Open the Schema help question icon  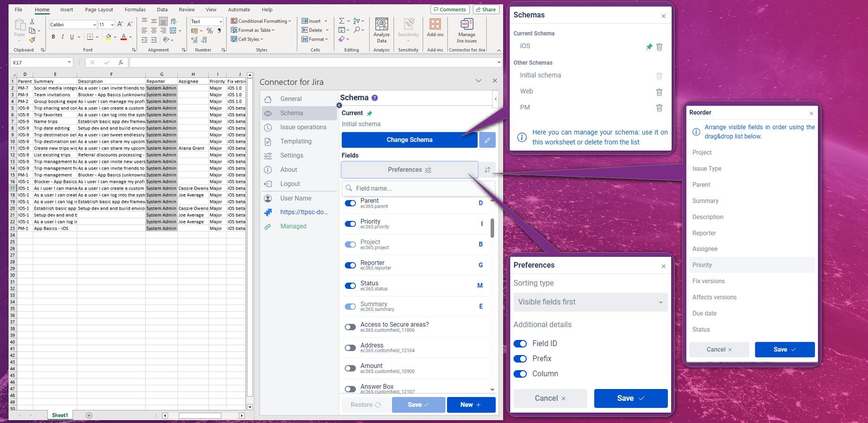tap(375, 98)
